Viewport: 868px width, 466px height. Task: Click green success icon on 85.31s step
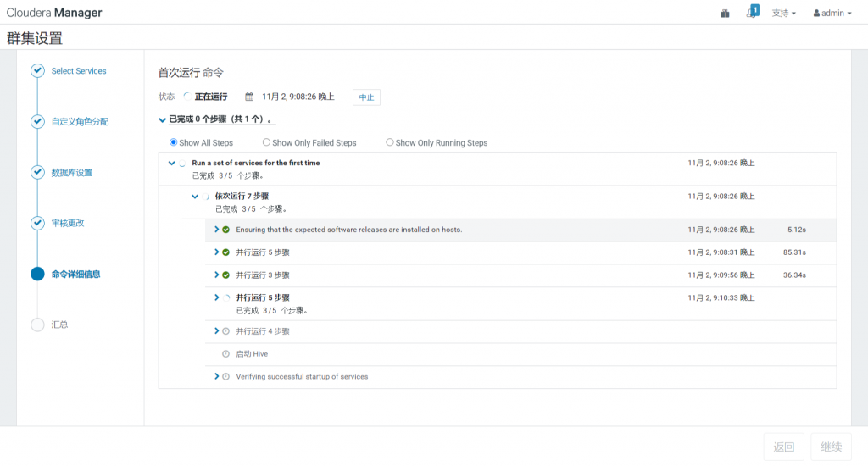225,252
